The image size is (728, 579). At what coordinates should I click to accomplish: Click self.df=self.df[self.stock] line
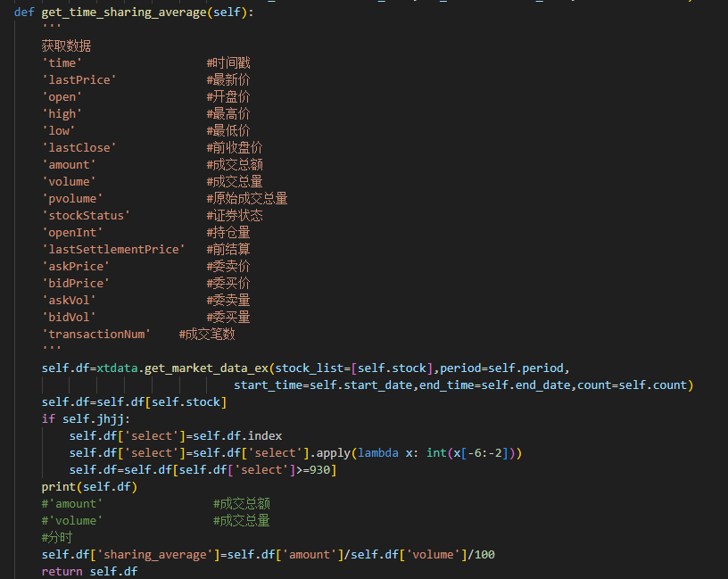[134, 402]
